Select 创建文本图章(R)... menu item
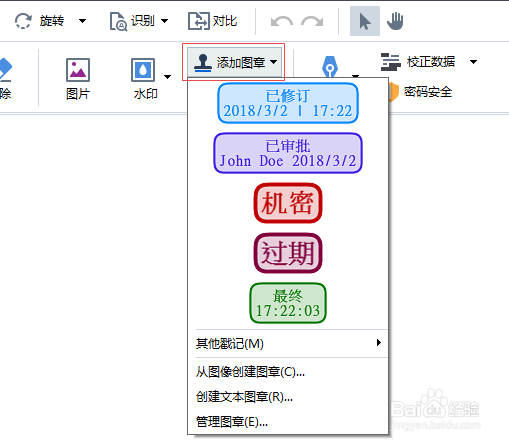 pyautogui.click(x=288, y=397)
